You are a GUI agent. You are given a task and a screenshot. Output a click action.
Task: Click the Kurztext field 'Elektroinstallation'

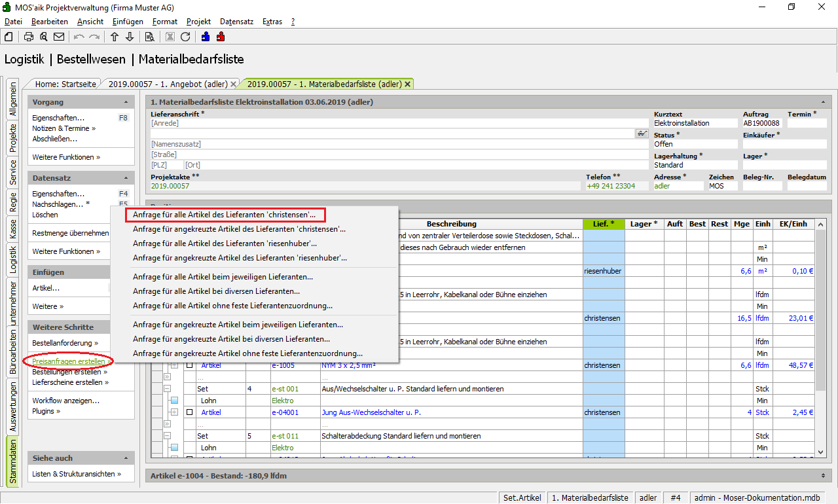pos(694,123)
